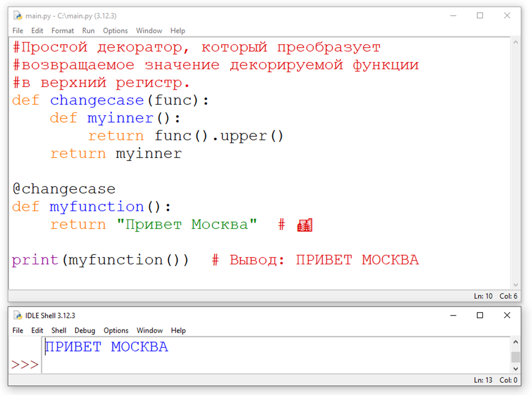Minimize the main.py editor window
The height and width of the screenshot is (395, 532).
(x=453, y=16)
